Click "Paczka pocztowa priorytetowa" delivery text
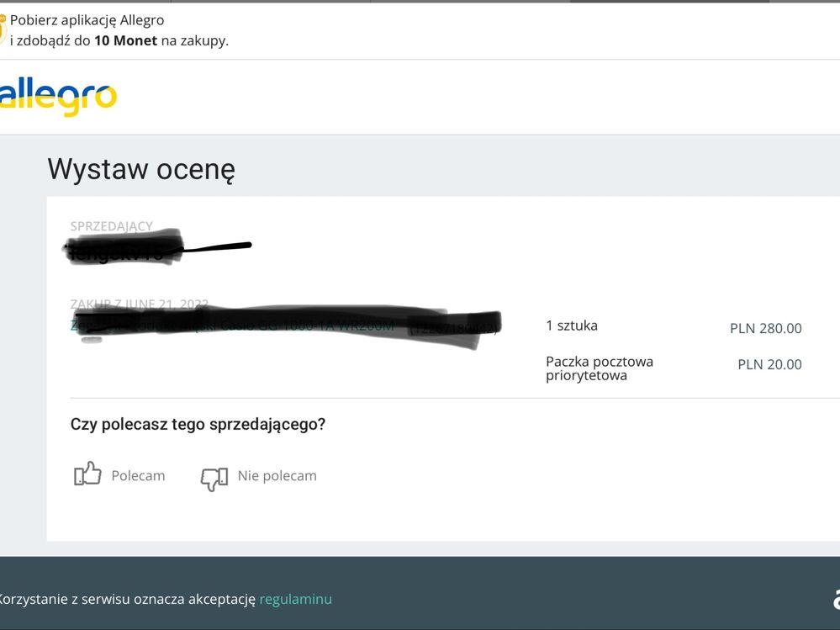The width and height of the screenshot is (840, 630). tap(599, 368)
